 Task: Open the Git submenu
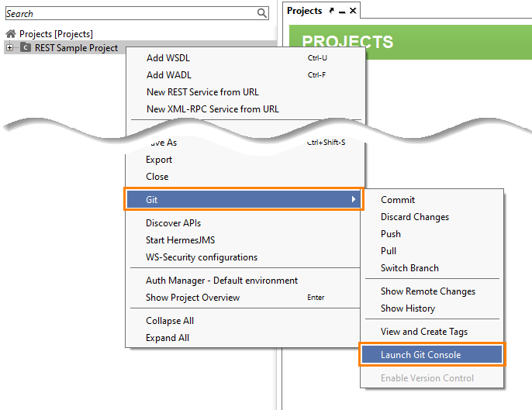pyautogui.click(x=244, y=200)
